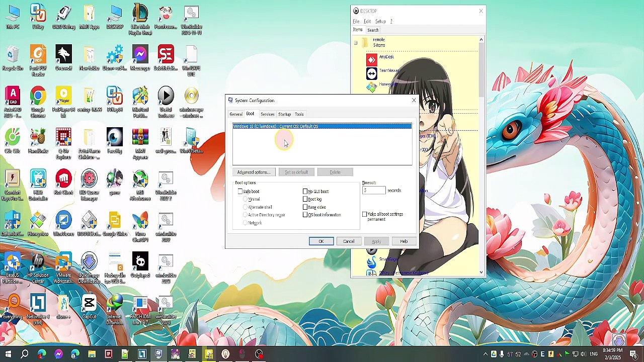Launch the Riot Client desktop shortcut
This screenshot has height=362, width=644.
[63, 183]
